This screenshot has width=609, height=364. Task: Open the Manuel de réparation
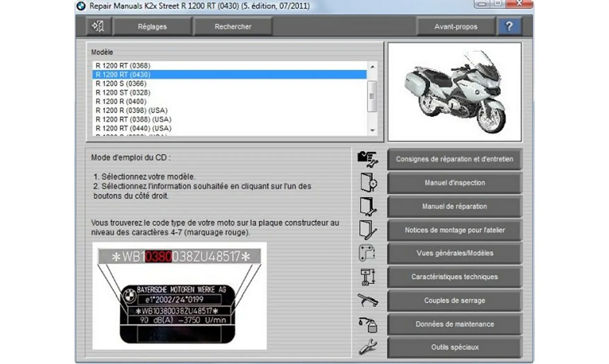(x=455, y=206)
